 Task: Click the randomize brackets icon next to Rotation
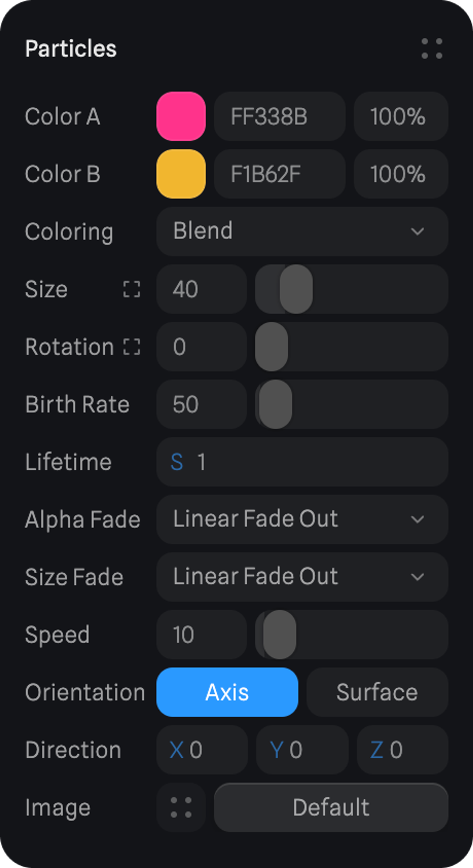(x=131, y=347)
